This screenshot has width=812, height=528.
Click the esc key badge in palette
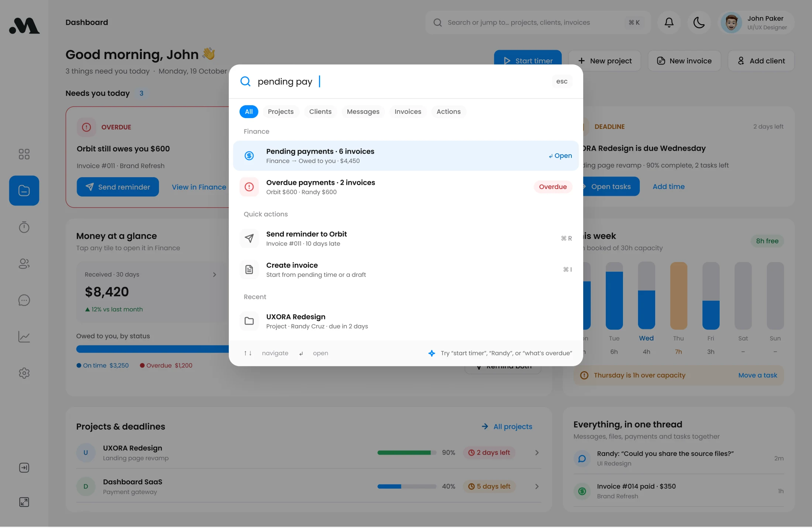coord(562,81)
